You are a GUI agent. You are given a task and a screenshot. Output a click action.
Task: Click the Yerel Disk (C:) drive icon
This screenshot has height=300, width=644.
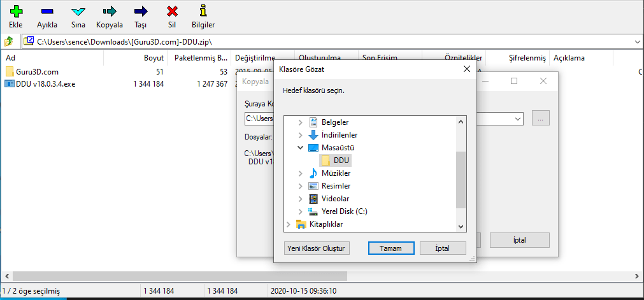point(313,211)
